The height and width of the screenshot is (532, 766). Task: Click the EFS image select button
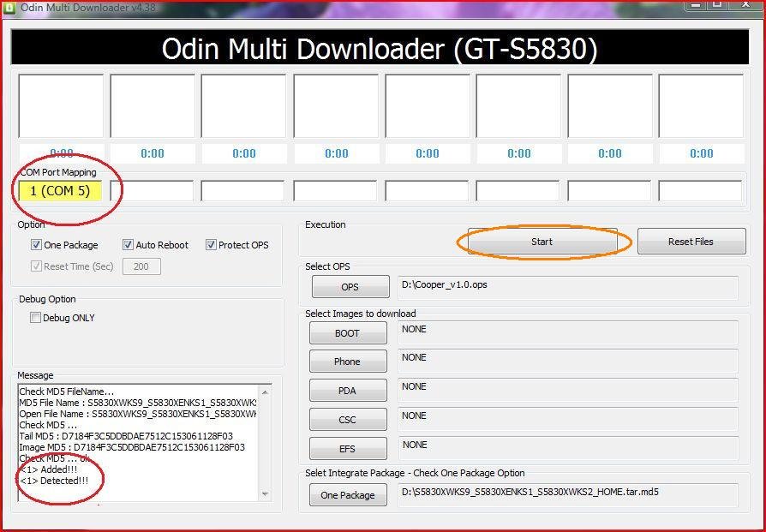pos(347,448)
